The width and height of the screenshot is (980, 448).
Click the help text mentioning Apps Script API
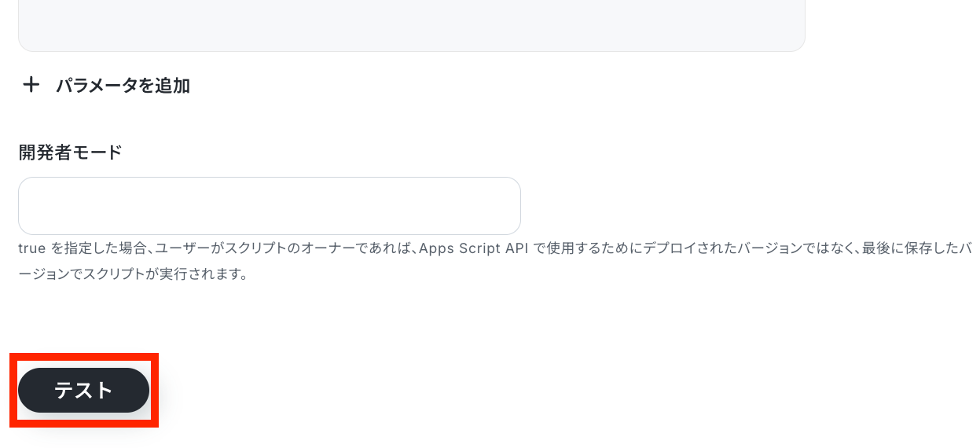point(494,249)
